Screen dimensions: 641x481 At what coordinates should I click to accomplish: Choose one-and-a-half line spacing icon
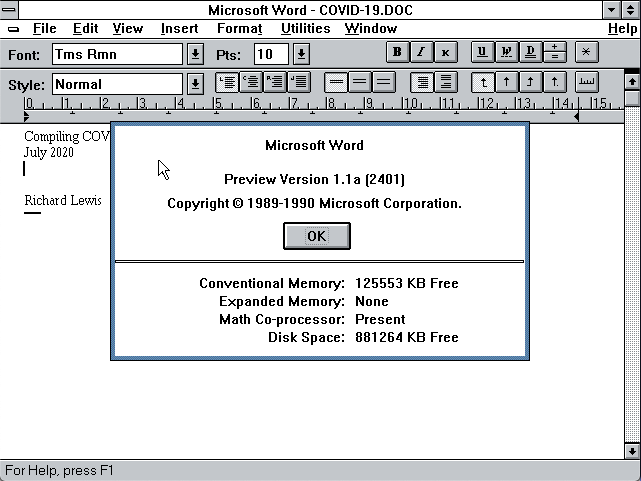click(x=360, y=83)
